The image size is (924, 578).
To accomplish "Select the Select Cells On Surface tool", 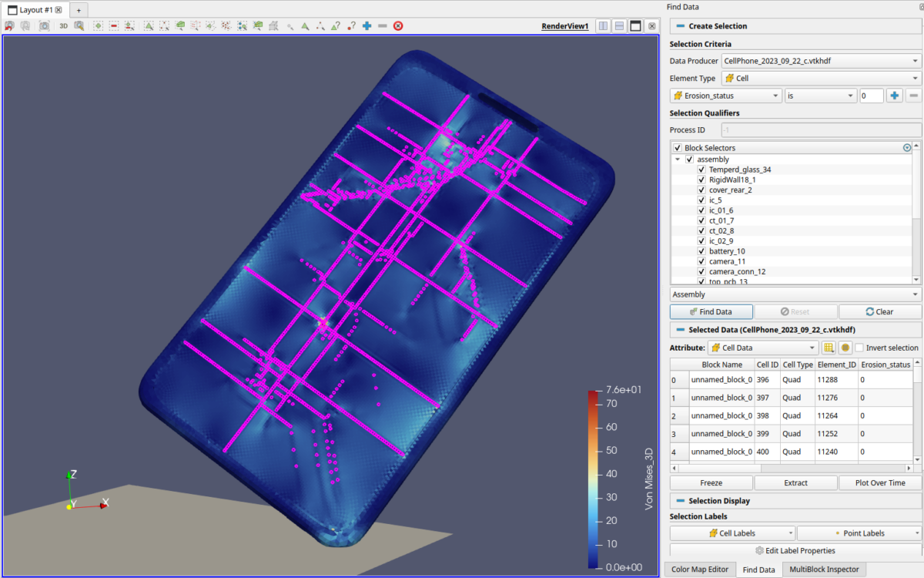I will [x=149, y=25].
